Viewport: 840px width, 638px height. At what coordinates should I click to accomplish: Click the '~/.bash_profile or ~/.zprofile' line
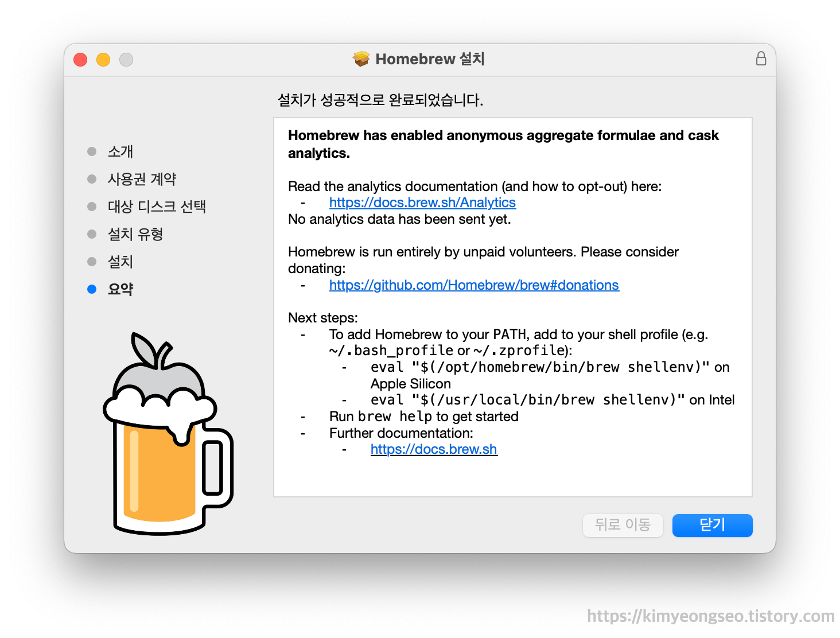451,351
